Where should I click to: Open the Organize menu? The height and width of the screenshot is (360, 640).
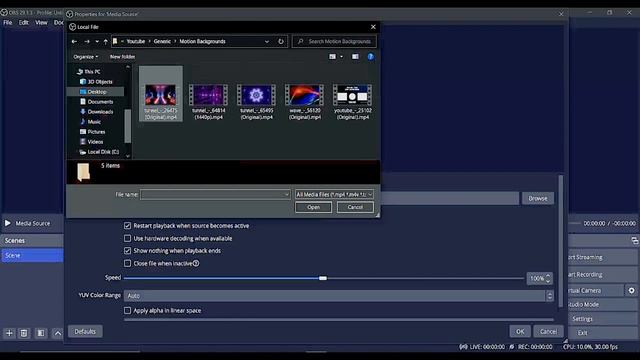[x=85, y=57]
